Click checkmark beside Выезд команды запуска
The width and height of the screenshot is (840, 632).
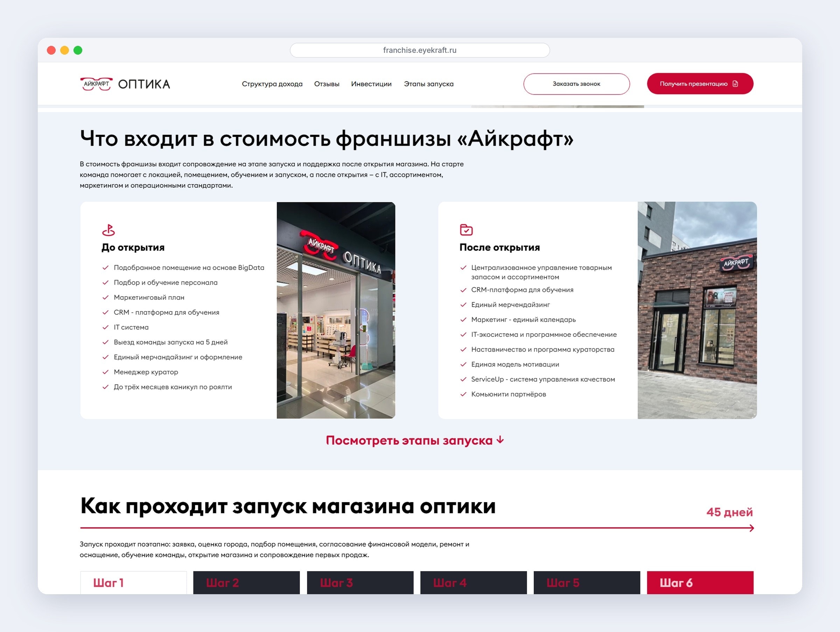(106, 342)
